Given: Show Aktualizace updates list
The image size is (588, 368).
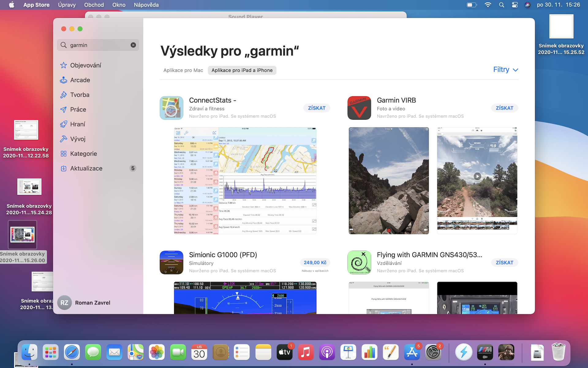Looking at the screenshot, I should coord(86,168).
